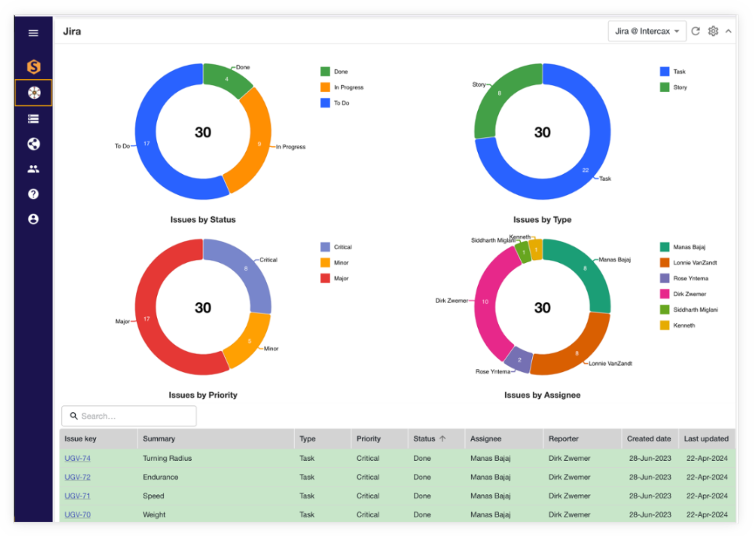Open the account profile icon in sidebar
Viewport: 756px width, 536px height.
(33, 219)
